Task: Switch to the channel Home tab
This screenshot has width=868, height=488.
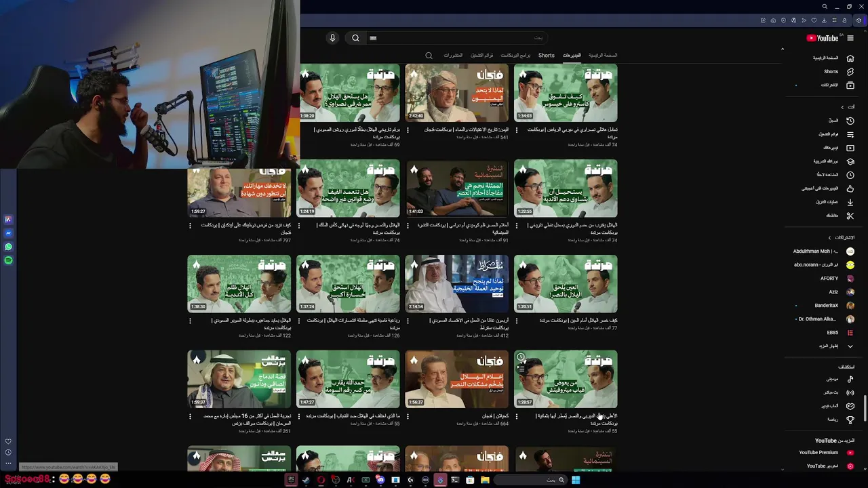Action: tap(603, 56)
